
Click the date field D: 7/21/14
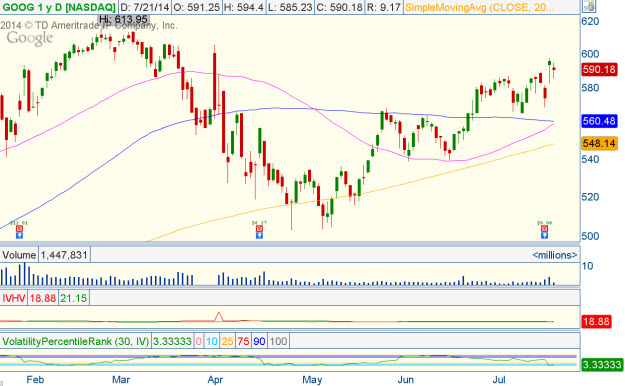(145, 7)
